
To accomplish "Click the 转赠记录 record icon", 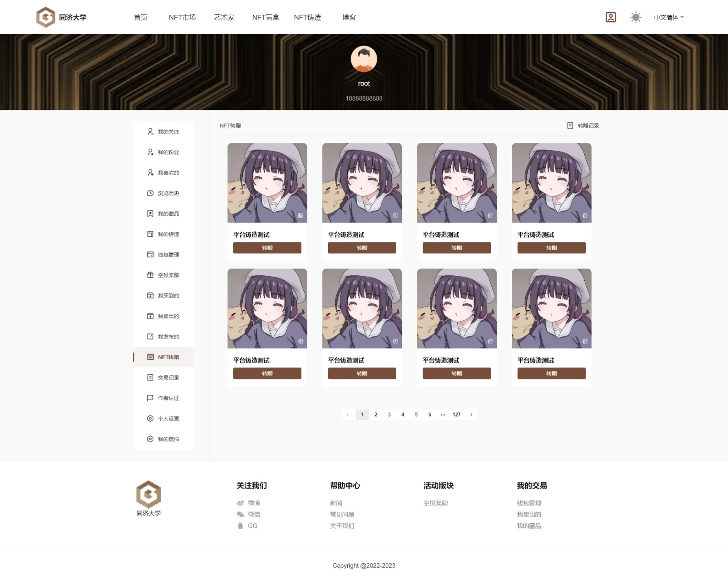I will 570,125.
